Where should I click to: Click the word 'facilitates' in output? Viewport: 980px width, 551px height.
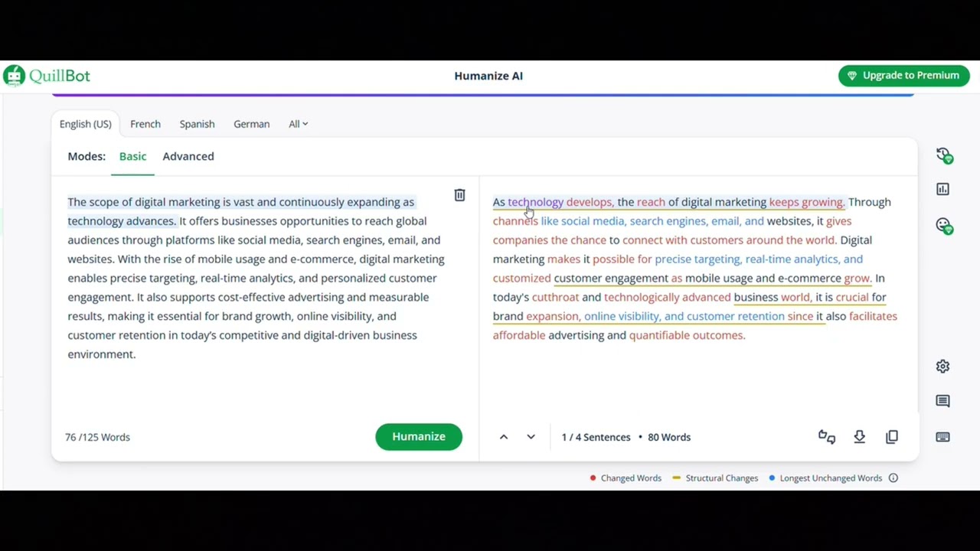coord(873,316)
